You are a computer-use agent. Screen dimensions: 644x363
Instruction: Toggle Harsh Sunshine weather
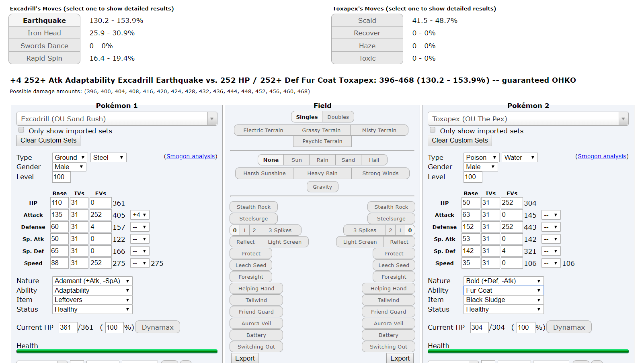tap(265, 173)
